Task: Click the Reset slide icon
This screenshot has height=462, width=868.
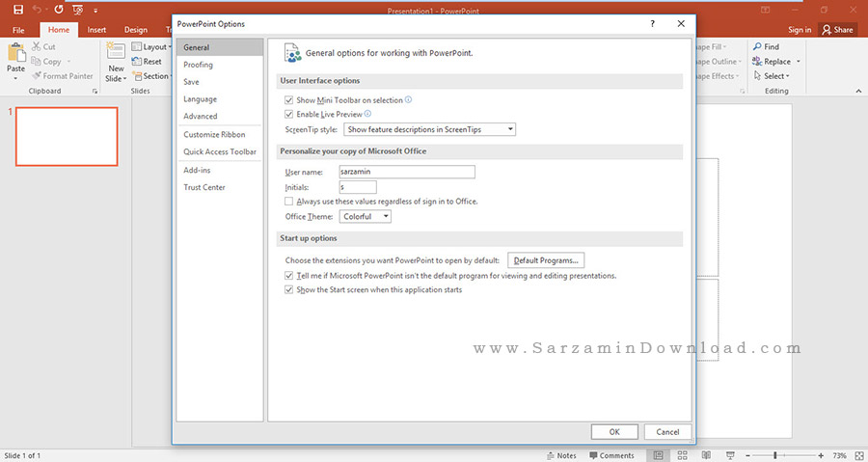Action: (137, 62)
